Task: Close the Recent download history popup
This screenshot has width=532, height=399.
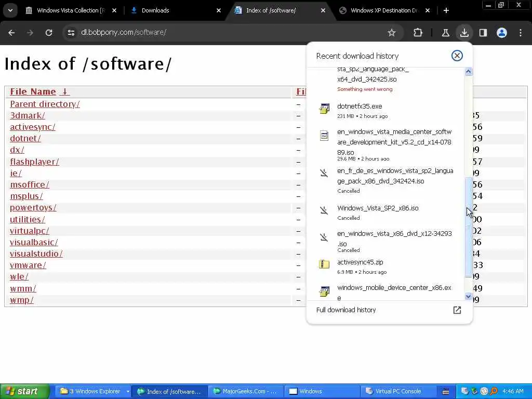Action: (457, 56)
